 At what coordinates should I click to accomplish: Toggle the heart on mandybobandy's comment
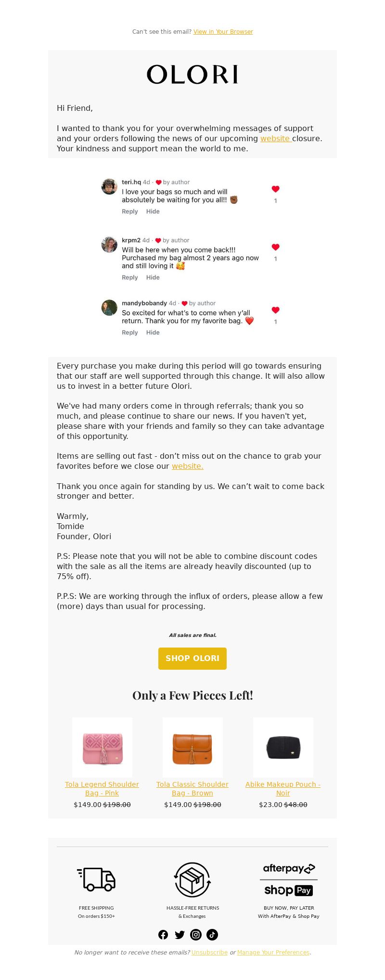[275, 310]
